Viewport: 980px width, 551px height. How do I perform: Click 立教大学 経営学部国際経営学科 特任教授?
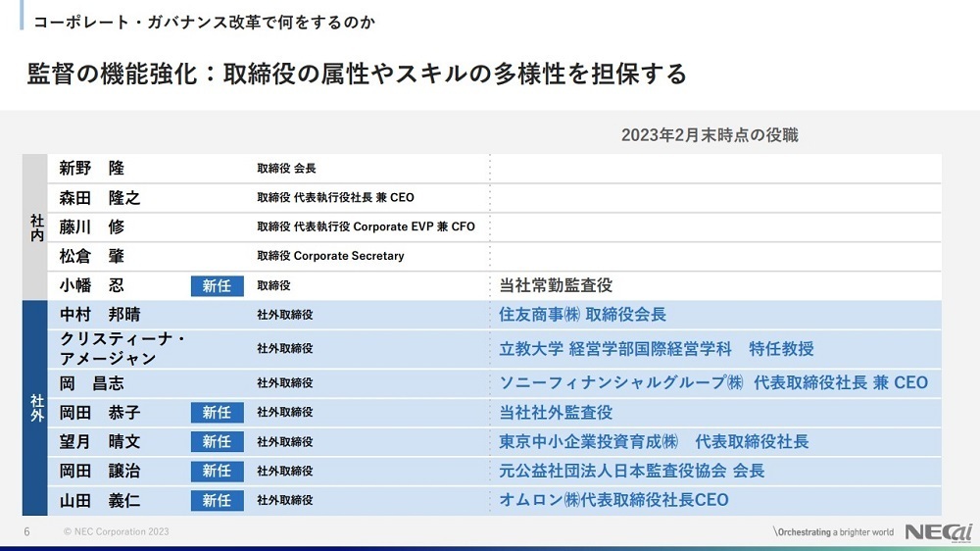point(657,348)
